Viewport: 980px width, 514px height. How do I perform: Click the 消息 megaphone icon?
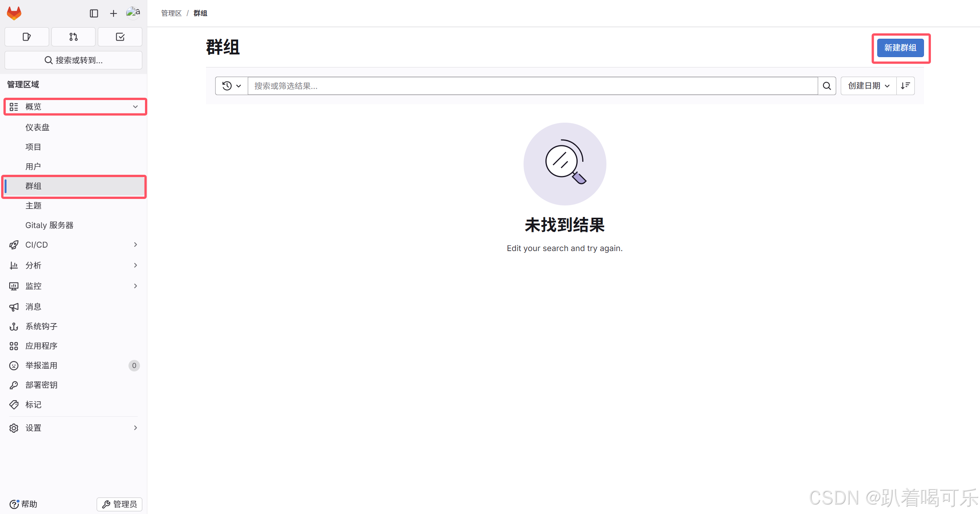tap(14, 307)
